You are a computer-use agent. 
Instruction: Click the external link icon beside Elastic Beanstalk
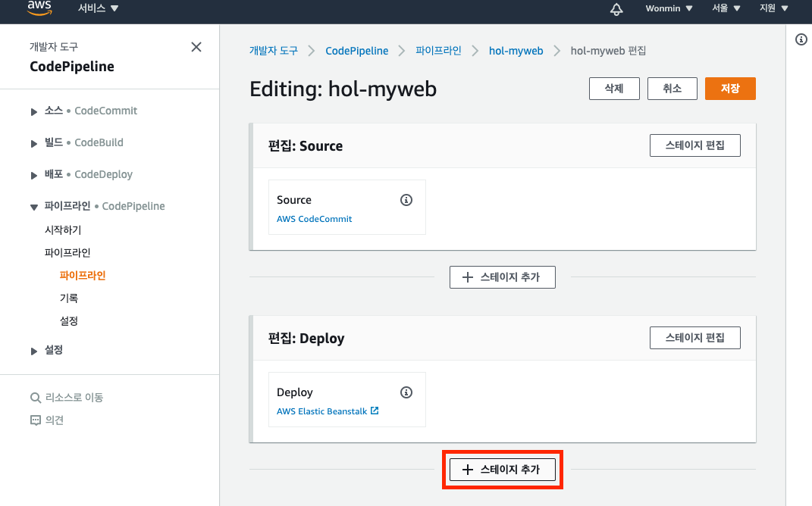coord(375,411)
